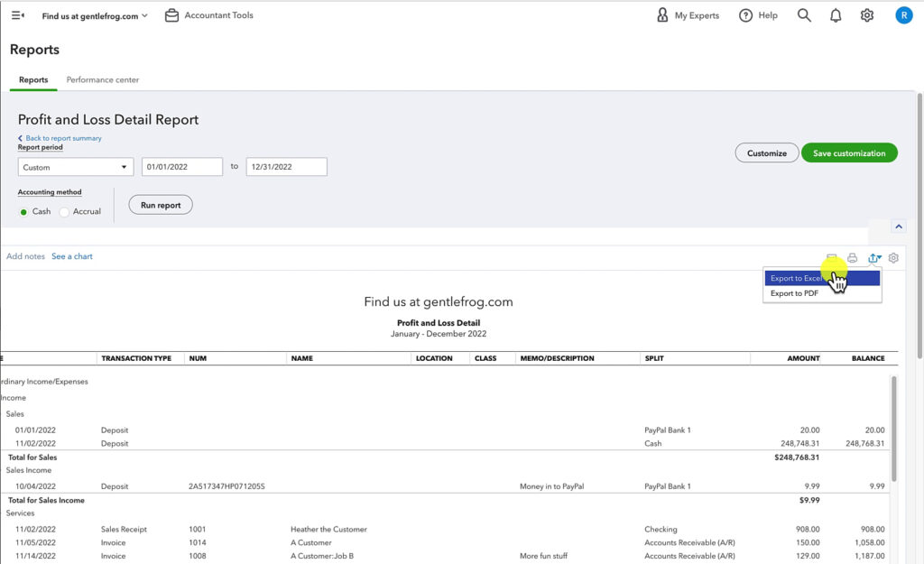Open the search magnifier icon

[x=803, y=14]
